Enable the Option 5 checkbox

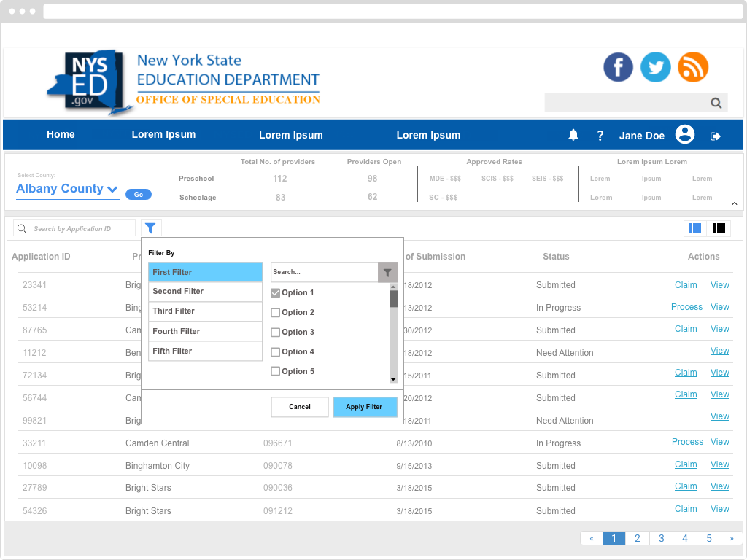[276, 372]
